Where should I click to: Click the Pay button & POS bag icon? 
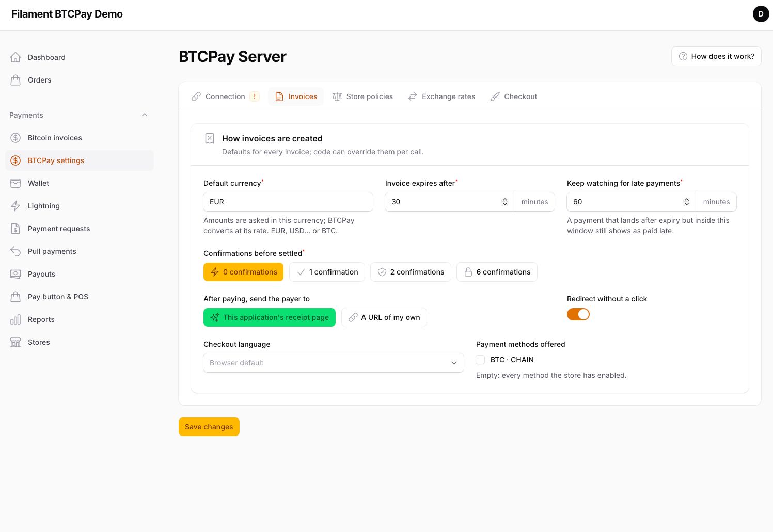[x=15, y=297]
